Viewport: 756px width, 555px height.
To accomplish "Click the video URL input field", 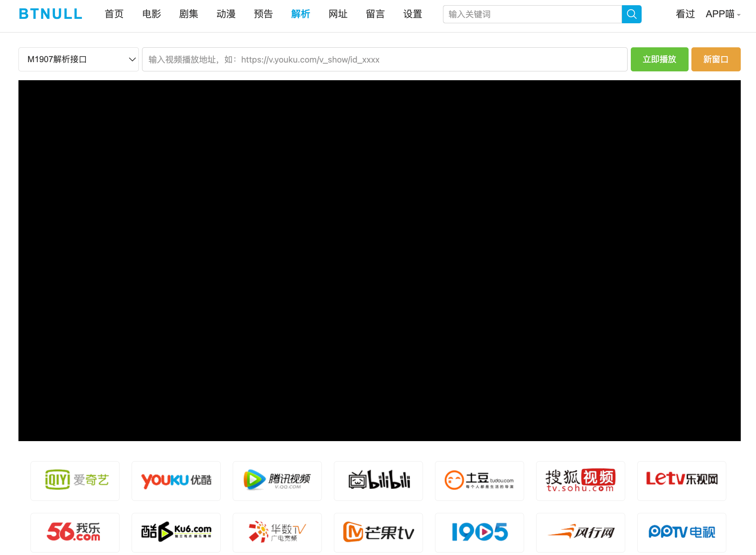I will pyautogui.click(x=384, y=59).
